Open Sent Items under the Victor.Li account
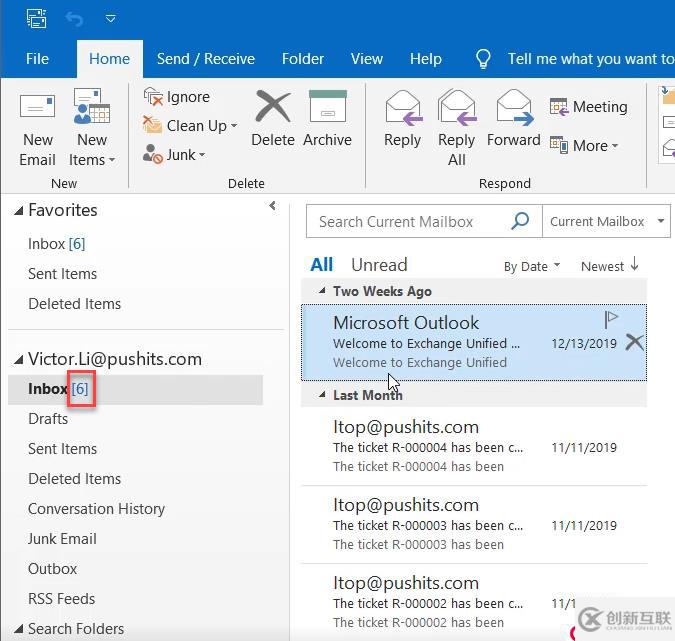This screenshot has width=675, height=641. tap(62, 449)
